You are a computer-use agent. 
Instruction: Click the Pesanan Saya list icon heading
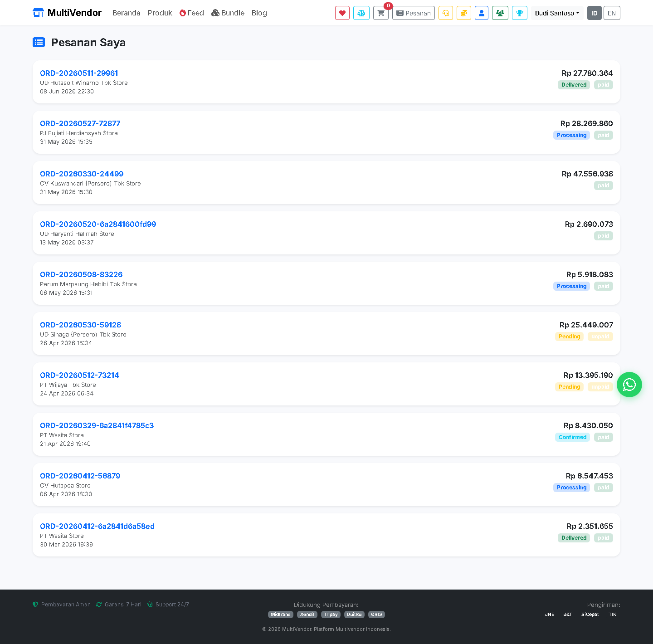click(x=39, y=42)
